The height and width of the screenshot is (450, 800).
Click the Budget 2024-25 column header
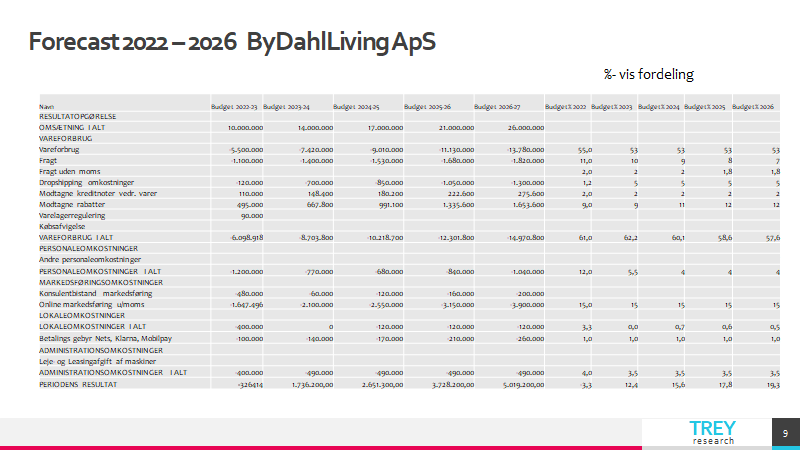click(355, 106)
